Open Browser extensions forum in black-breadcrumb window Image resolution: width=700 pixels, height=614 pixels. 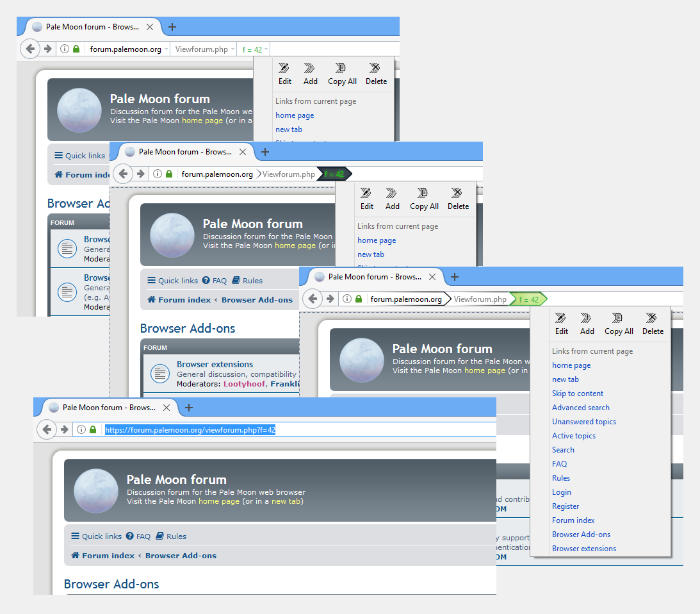click(x=215, y=364)
